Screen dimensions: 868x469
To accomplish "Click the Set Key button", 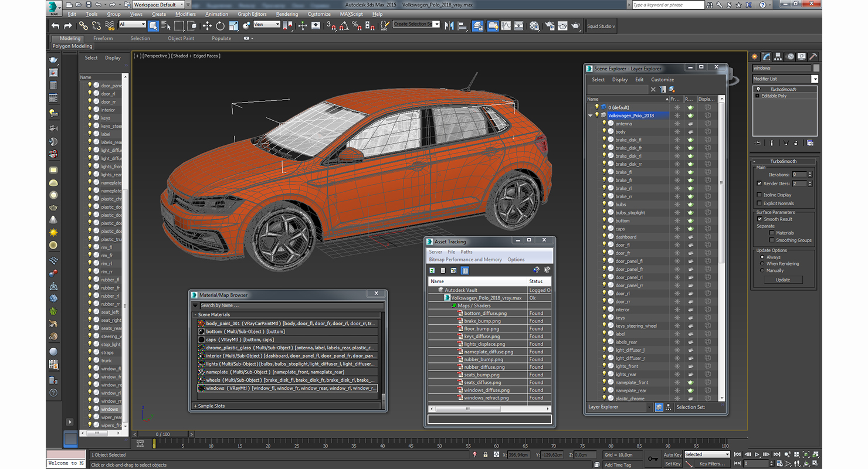I will click(673, 464).
